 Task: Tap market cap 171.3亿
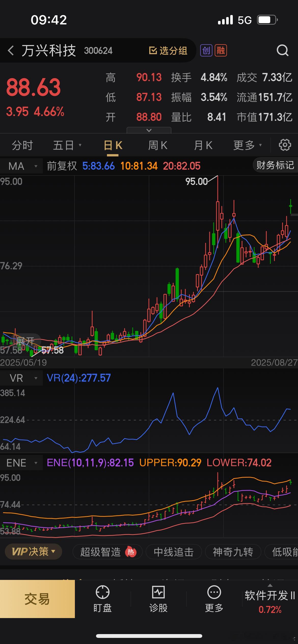[x=275, y=117]
